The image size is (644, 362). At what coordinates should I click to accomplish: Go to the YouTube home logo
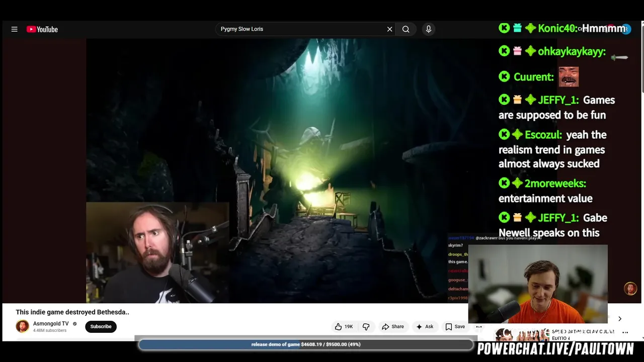click(x=42, y=29)
